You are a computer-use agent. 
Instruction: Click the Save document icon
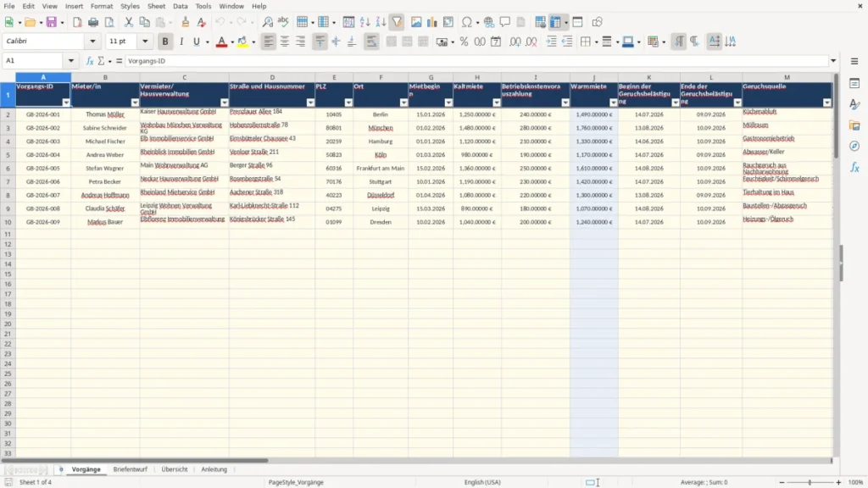52,22
